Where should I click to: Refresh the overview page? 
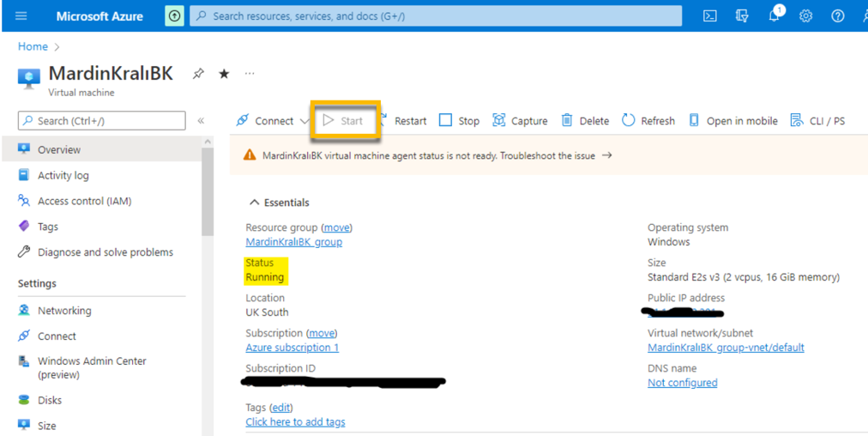point(648,121)
